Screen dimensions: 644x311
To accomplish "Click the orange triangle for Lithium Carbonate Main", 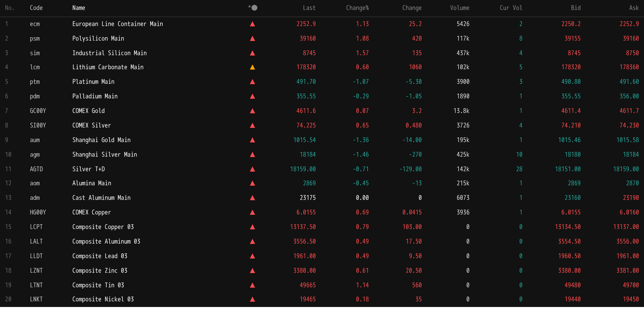I will point(252,67).
